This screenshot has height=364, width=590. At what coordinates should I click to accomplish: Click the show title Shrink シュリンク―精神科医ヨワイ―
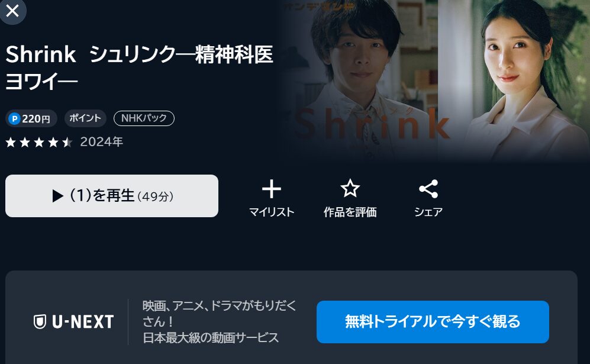coord(139,67)
